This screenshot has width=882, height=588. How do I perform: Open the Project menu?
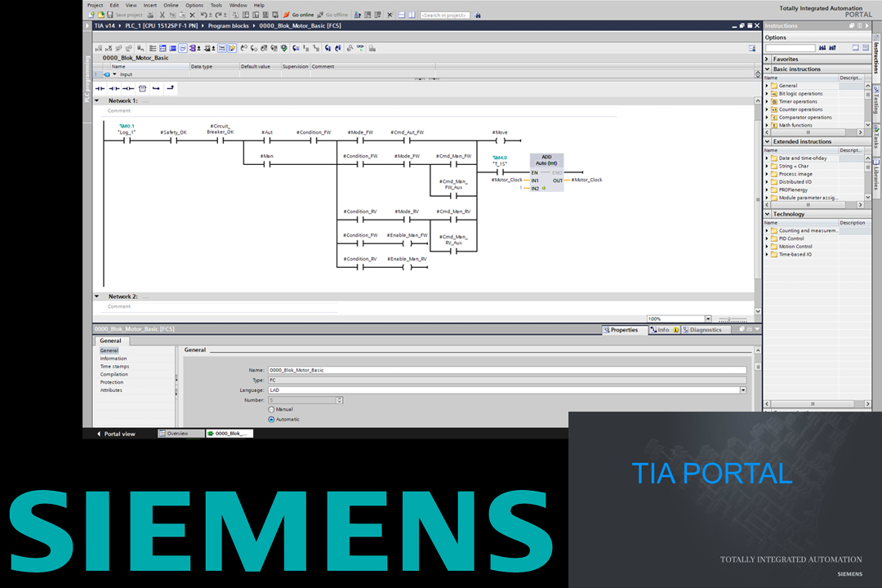pyautogui.click(x=95, y=5)
